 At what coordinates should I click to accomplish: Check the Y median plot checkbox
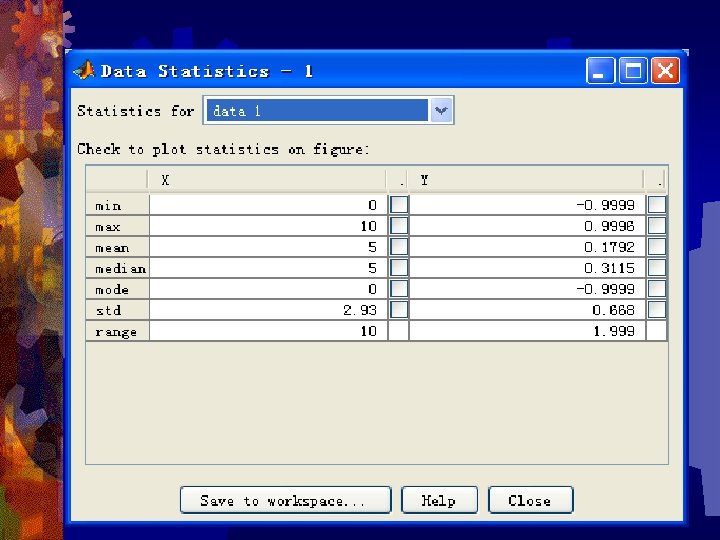(657, 268)
